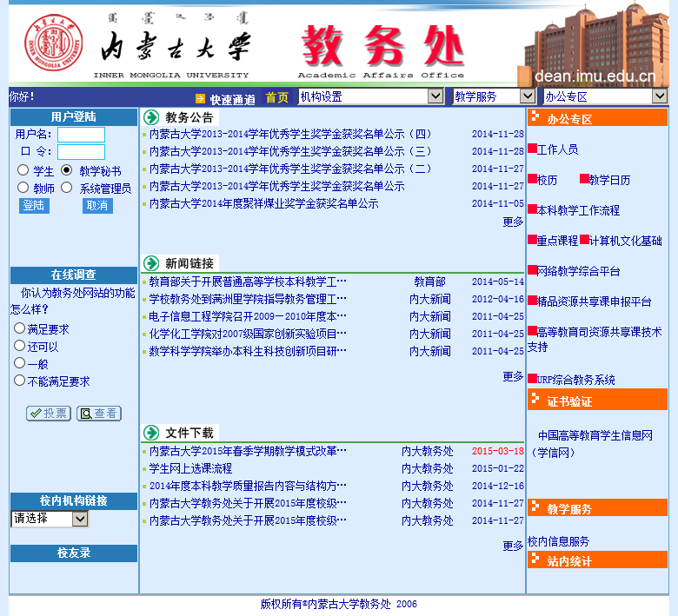Open the 教学服务 dropdown menu
Screen dimensions: 678x616
(495, 96)
